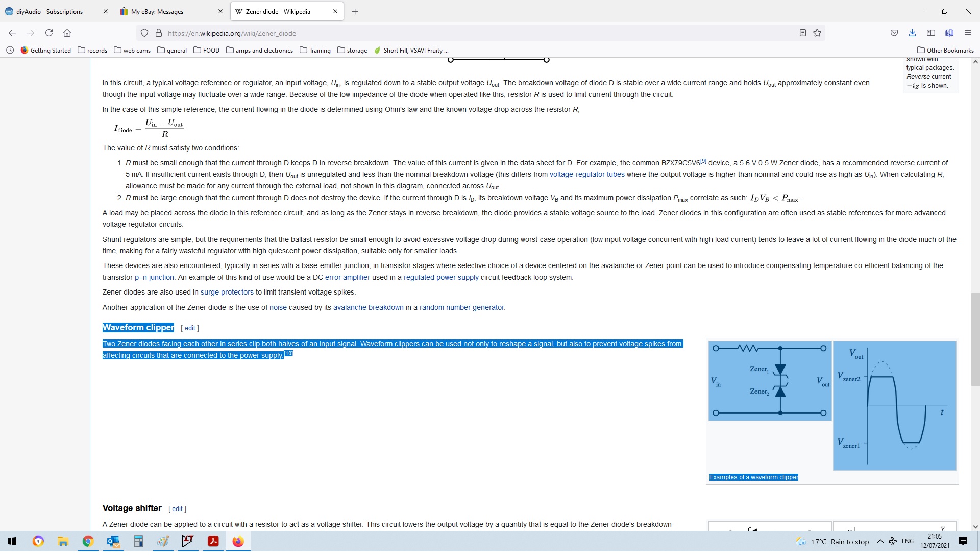Viewport: 980px width, 559px height.
Task: Show hidden system tray icons chevron
Action: pyautogui.click(x=880, y=541)
